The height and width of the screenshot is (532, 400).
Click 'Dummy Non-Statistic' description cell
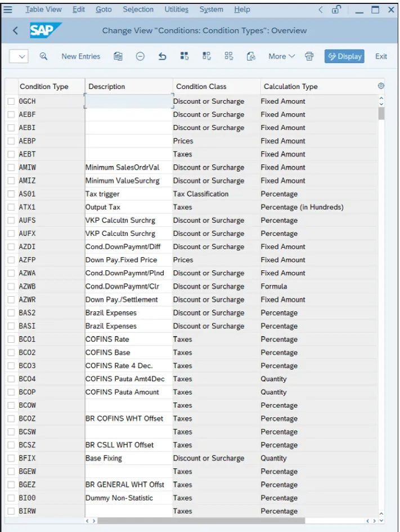[x=129, y=498]
